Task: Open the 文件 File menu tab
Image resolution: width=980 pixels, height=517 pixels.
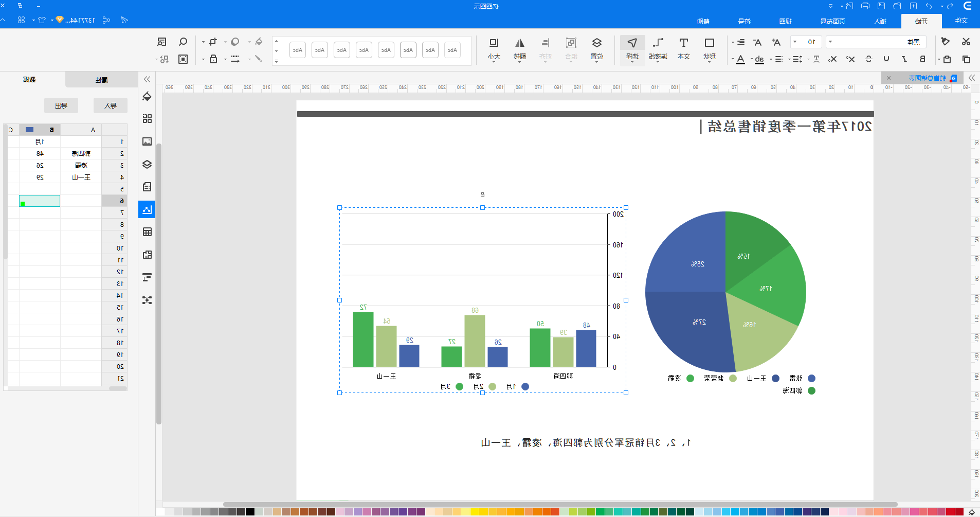Action: tap(961, 21)
